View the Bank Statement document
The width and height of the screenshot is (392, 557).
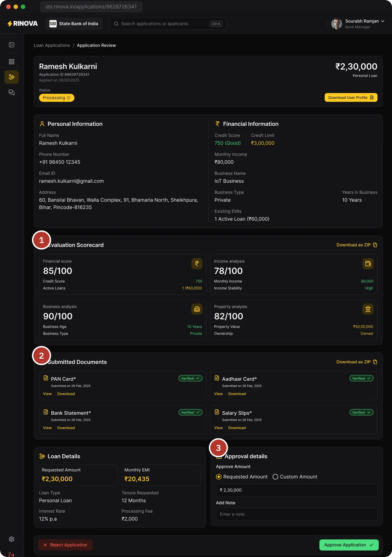point(47,428)
